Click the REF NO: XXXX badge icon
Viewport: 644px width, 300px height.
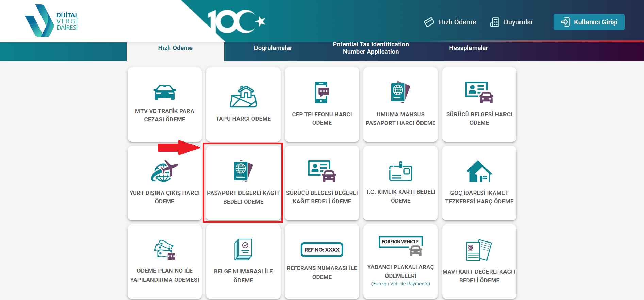(x=322, y=250)
